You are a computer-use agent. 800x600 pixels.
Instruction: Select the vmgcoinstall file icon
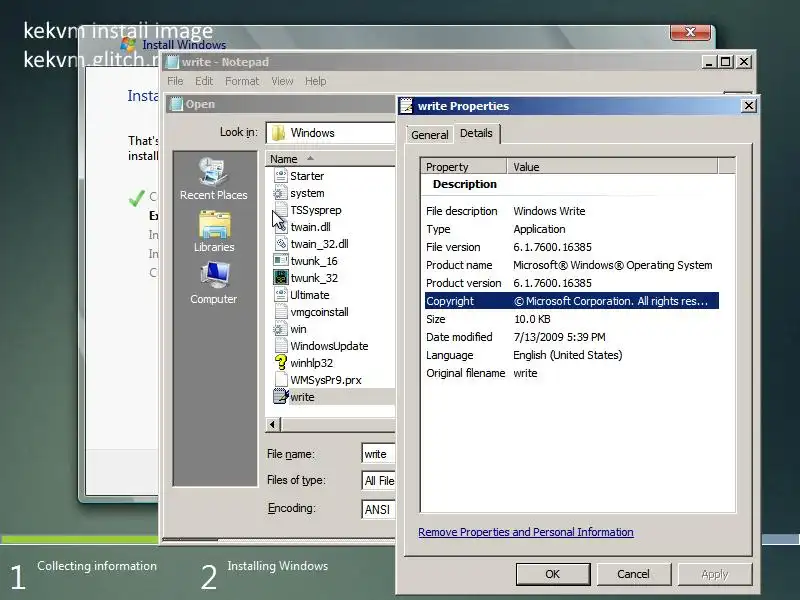[x=281, y=312]
